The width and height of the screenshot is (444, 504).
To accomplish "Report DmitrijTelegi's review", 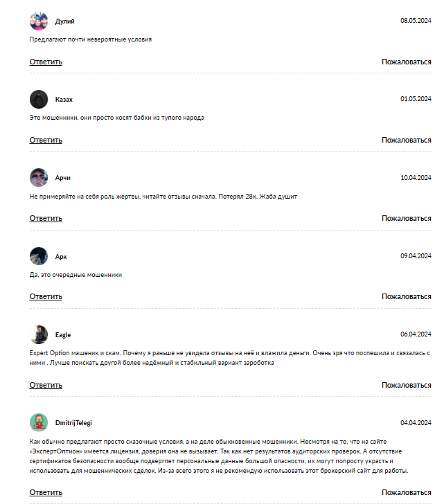I will (407, 492).
